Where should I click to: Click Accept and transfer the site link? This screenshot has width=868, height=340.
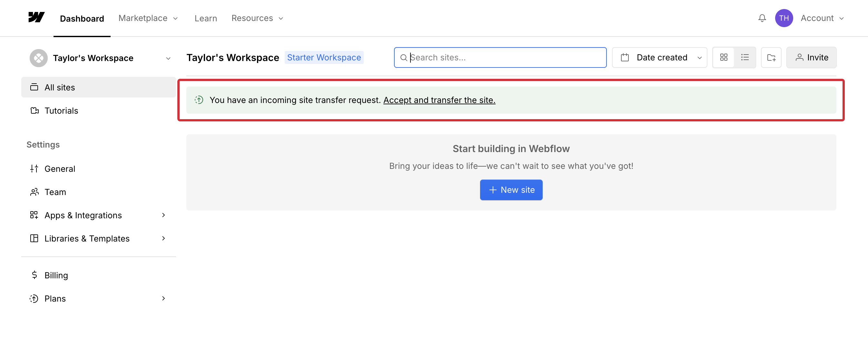click(x=439, y=100)
